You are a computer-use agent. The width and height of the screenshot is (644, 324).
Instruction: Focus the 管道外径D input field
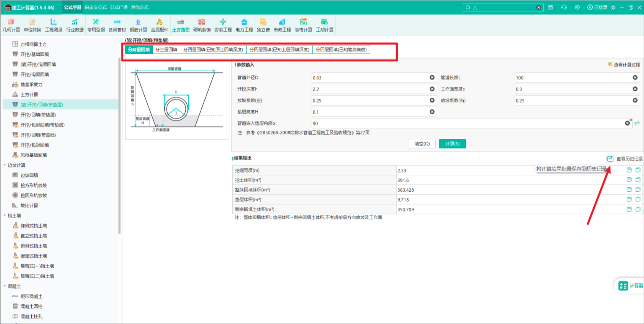tap(374, 77)
